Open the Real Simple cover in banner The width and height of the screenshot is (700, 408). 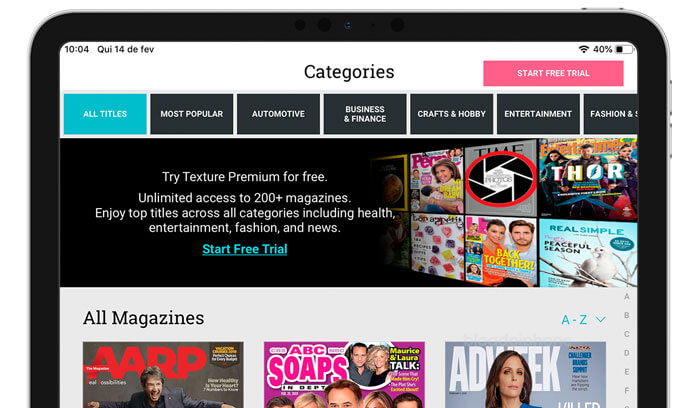588,252
